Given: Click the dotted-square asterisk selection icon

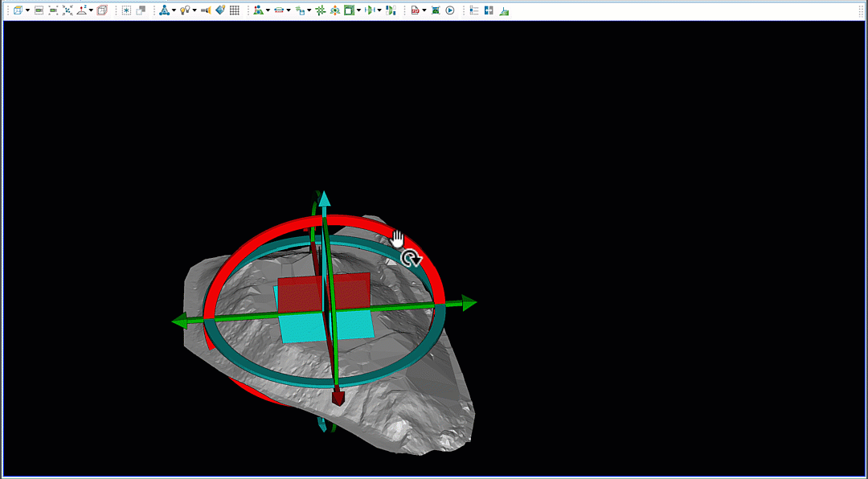Looking at the screenshot, I should [x=126, y=10].
